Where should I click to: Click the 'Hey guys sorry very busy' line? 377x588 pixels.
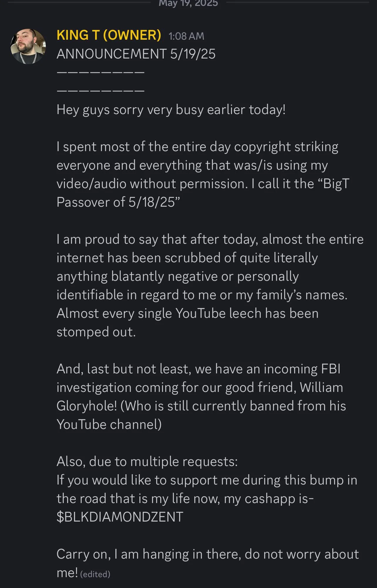171,110
